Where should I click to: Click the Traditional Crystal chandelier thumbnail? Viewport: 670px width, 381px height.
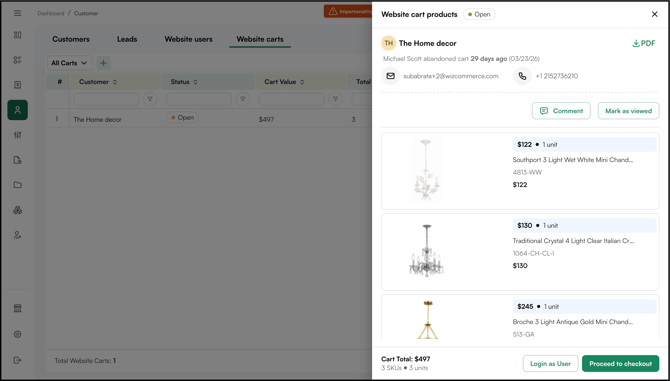(426, 251)
